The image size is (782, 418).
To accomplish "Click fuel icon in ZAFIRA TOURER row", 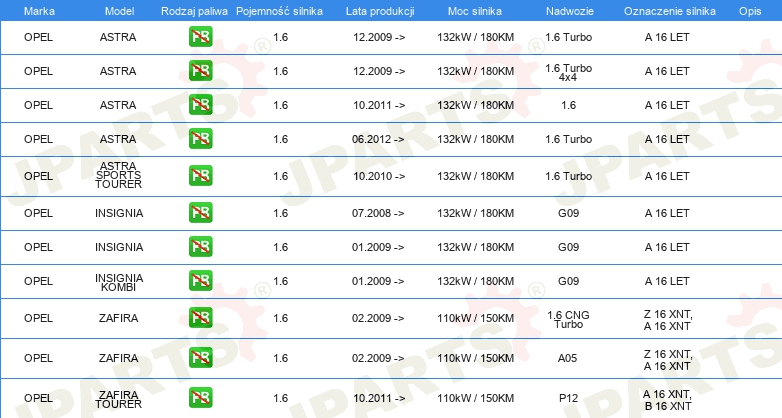I will coord(200,398).
